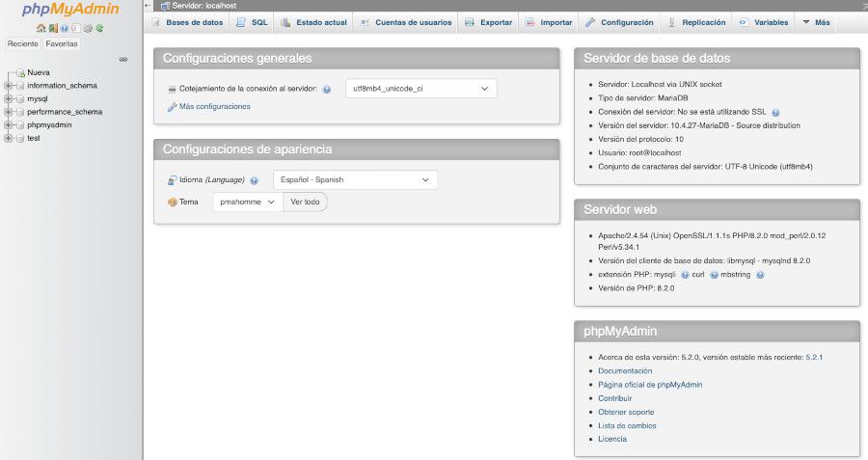
Task: Click the Favoritas button
Action: click(62, 43)
